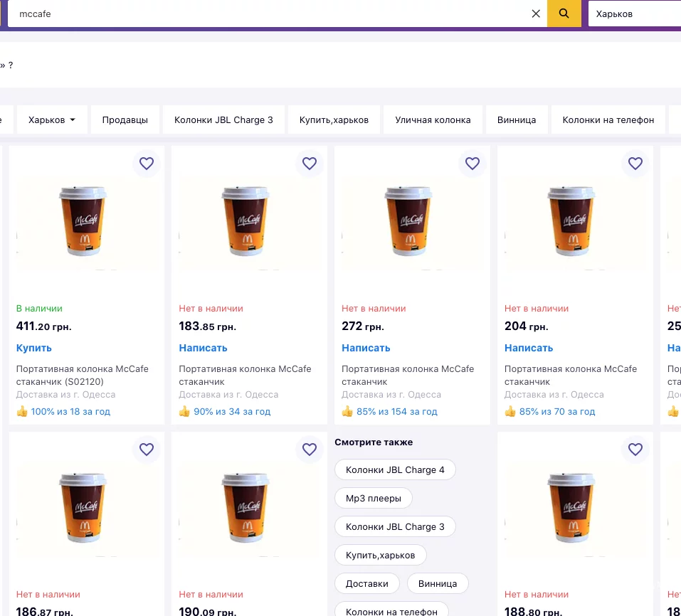681x616 pixels.
Task: Click the Смотрите также heading
Action: click(374, 442)
